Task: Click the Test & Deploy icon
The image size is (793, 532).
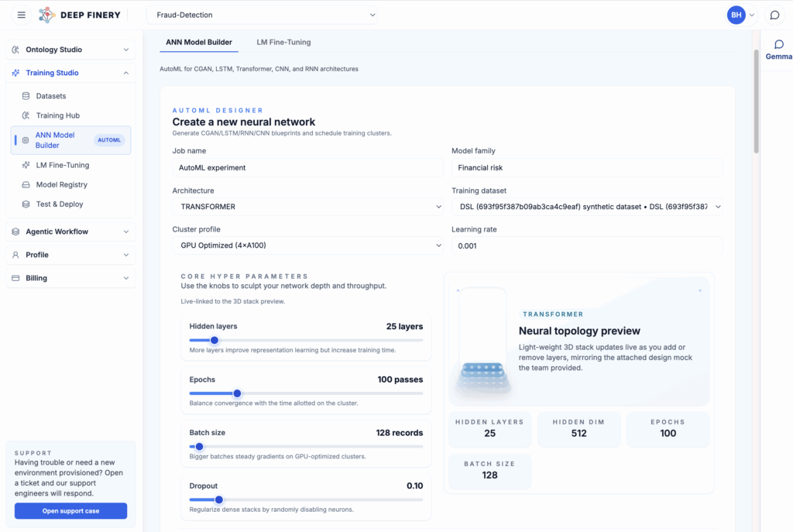Action: pyautogui.click(x=26, y=204)
